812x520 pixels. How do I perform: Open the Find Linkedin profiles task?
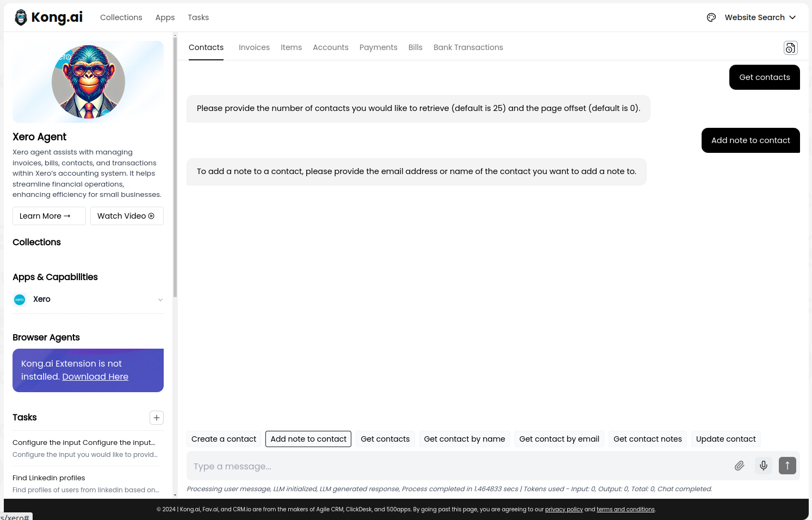pyautogui.click(x=86, y=484)
